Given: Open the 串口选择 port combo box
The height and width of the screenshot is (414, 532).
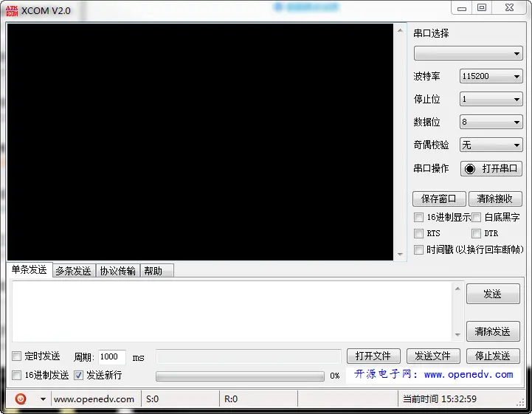Looking at the screenshot, I should [469, 54].
